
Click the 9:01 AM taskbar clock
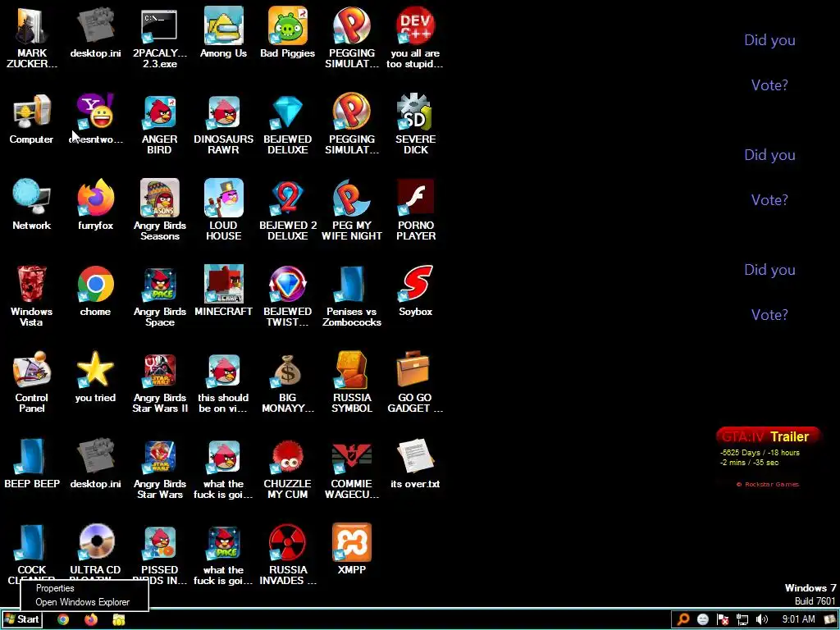pyautogui.click(x=798, y=619)
